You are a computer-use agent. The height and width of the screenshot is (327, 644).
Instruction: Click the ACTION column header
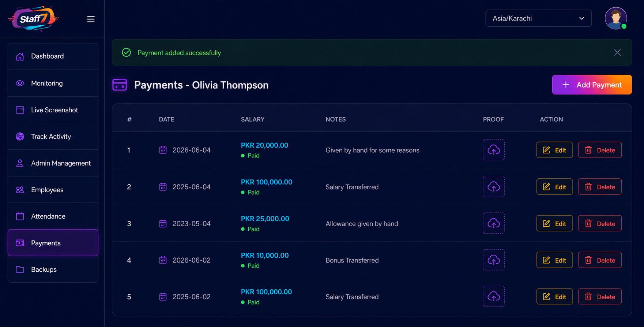click(551, 119)
